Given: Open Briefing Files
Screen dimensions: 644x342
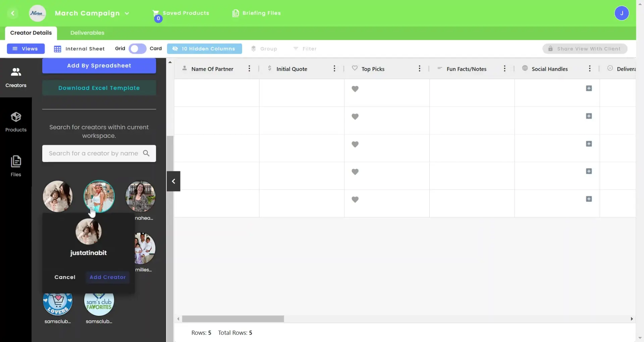Looking at the screenshot, I should pos(257,13).
